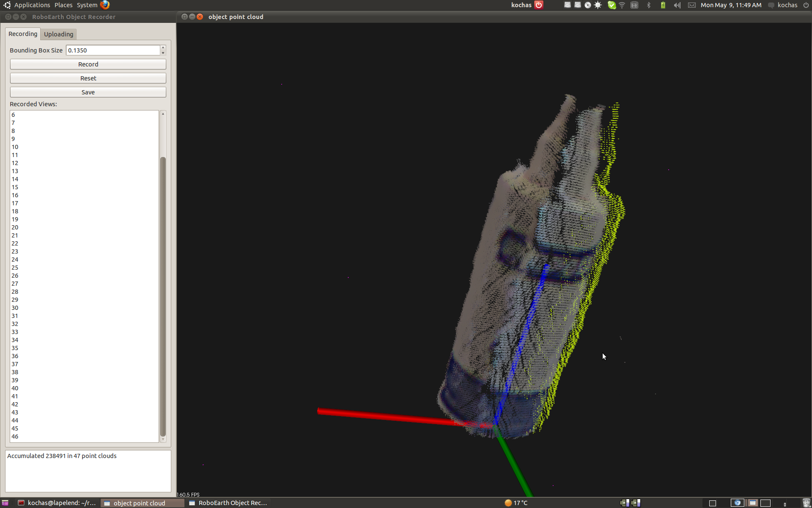The height and width of the screenshot is (508, 812).
Task: Select recorded view 30
Action: 84,308
